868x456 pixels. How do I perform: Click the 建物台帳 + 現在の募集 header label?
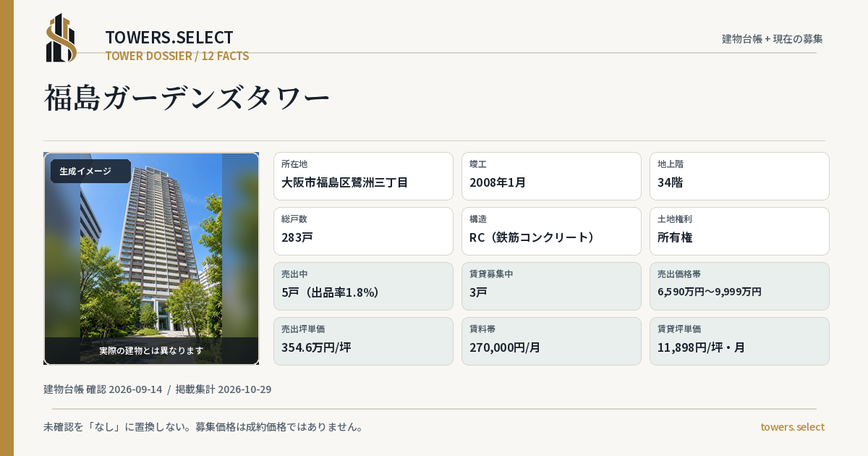point(773,38)
